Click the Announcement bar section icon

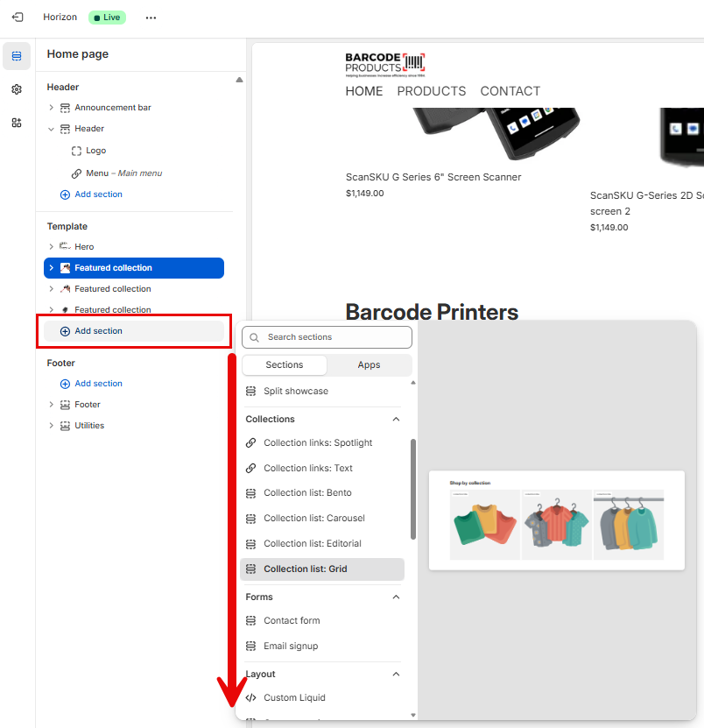click(65, 108)
